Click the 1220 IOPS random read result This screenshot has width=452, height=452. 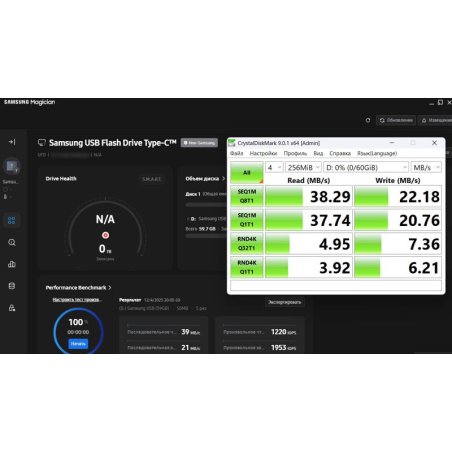283,332
